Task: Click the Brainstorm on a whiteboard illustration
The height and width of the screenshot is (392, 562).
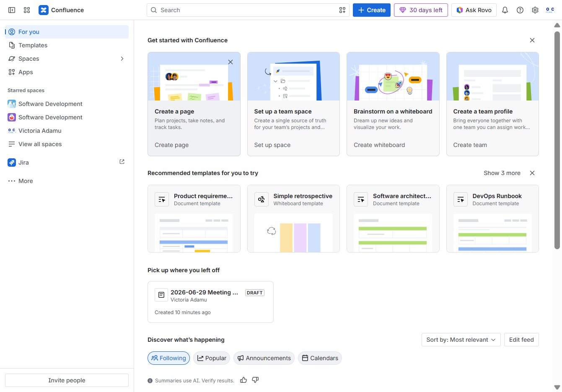Action: pos(393,77)
